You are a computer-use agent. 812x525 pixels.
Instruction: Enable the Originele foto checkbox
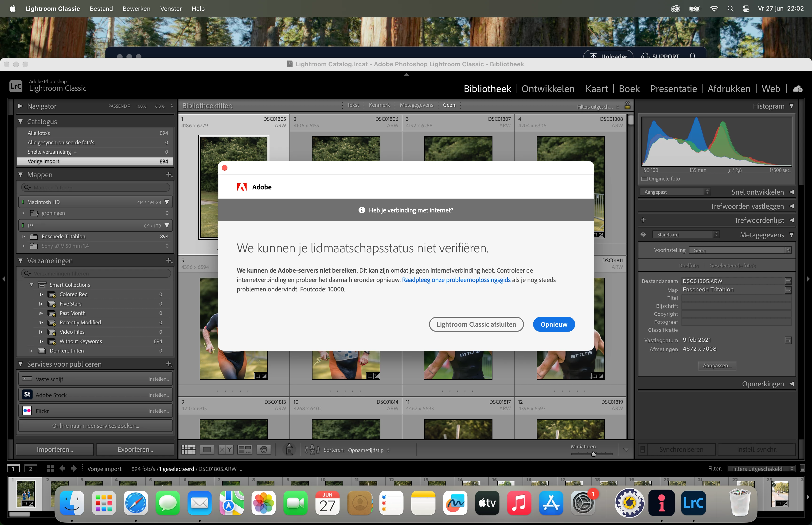click(x=644, y=179)
